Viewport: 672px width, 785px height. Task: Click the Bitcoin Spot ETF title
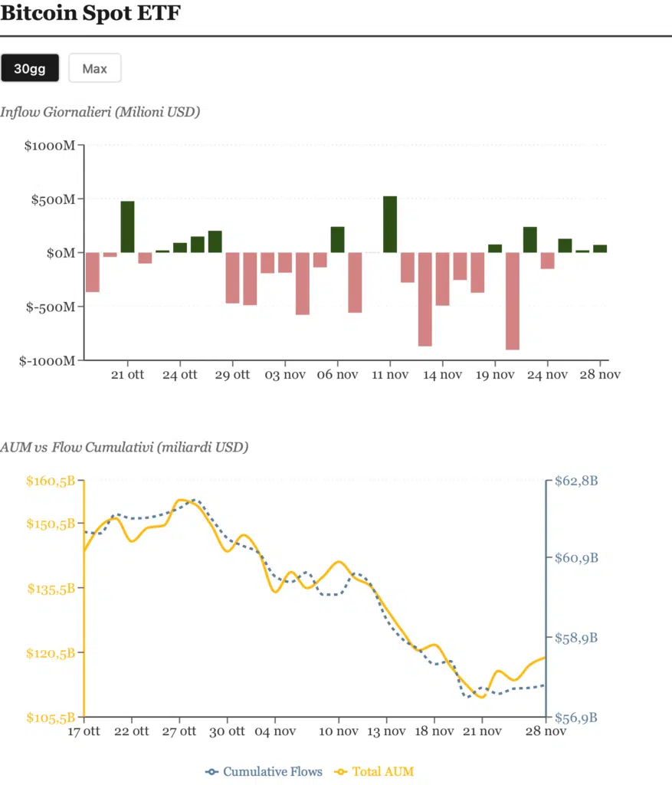pos(91,13)
